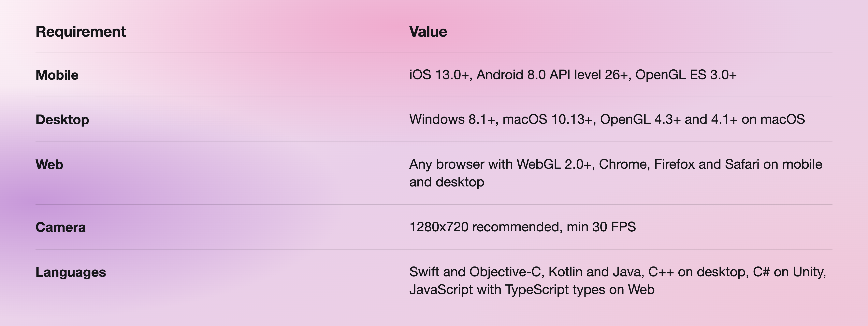Image resolution: width=868 pixels, height=326 pixels.
Task: Click the 'Requirement' column header
Action: [80, 32]
